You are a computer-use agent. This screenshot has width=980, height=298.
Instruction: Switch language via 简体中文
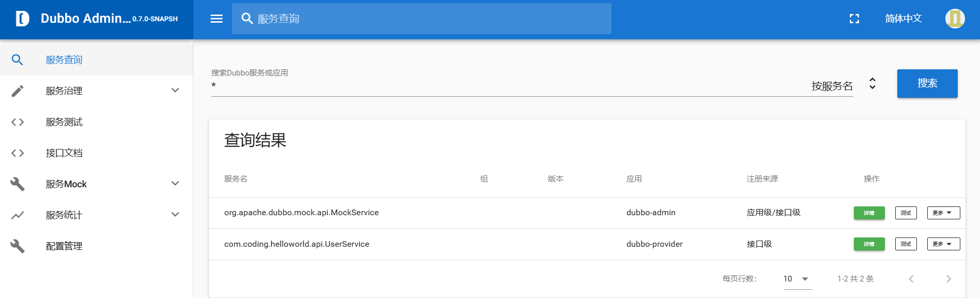click(x=903, y=19)
